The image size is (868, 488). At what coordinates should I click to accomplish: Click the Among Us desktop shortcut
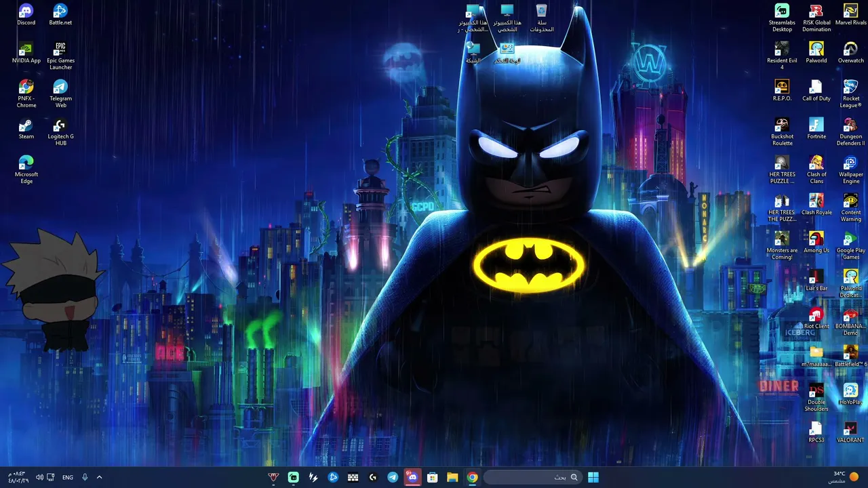pyautogui.click(x=816, y=242)
